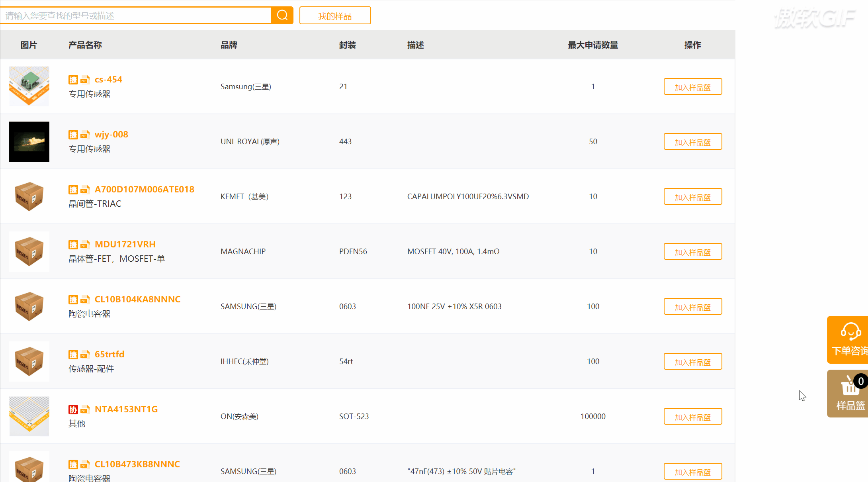
Task: Click the PDF icon beside MDU1721VRH
Action: click(85, 245)
